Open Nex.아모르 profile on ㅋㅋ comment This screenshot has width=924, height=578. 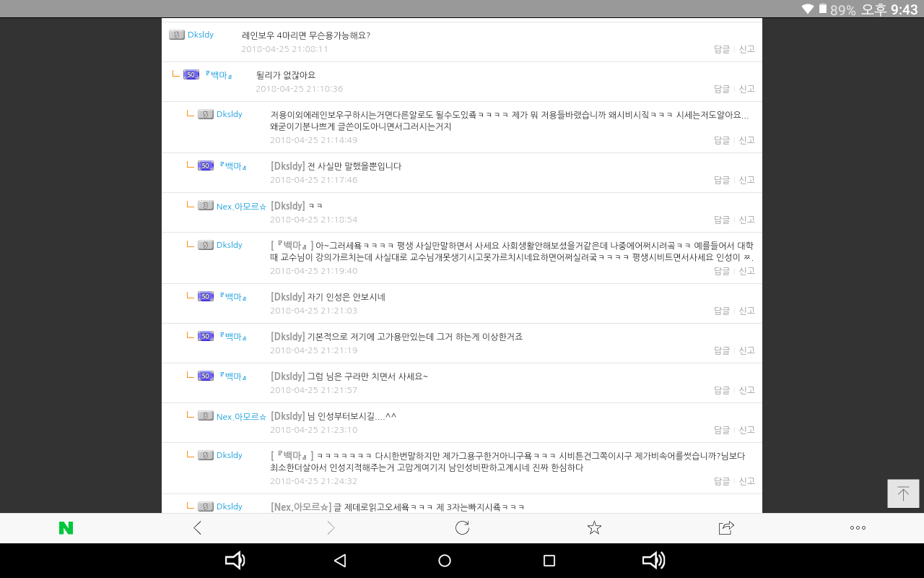(x=241, y=207)
